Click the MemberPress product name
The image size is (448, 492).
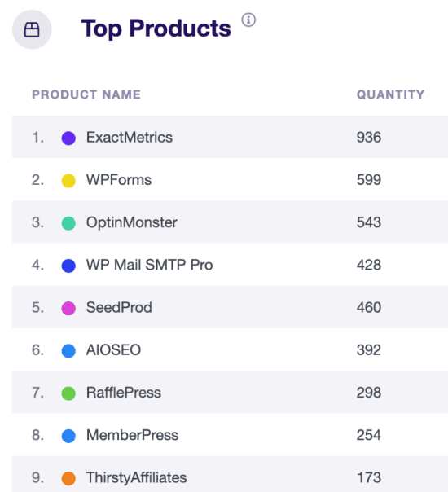133,435
